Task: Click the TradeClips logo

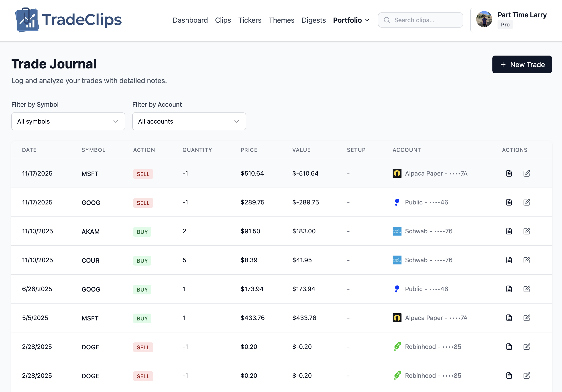Action: [68, 20]
